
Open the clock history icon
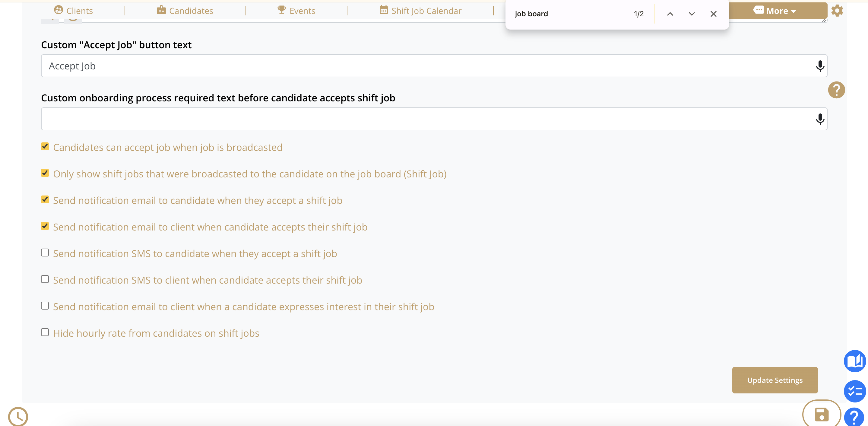pos(18,417)
